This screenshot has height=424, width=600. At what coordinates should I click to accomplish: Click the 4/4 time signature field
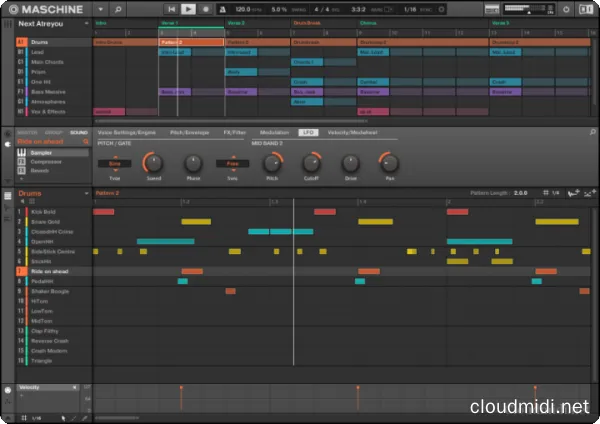(322, 9)
